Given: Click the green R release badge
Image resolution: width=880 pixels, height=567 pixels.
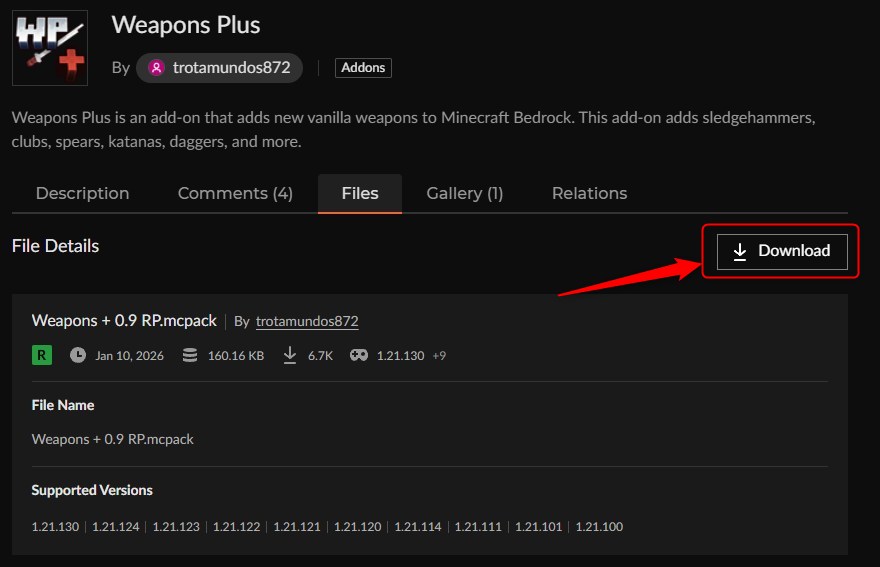Looking at the screenshot, I should 42,355.
